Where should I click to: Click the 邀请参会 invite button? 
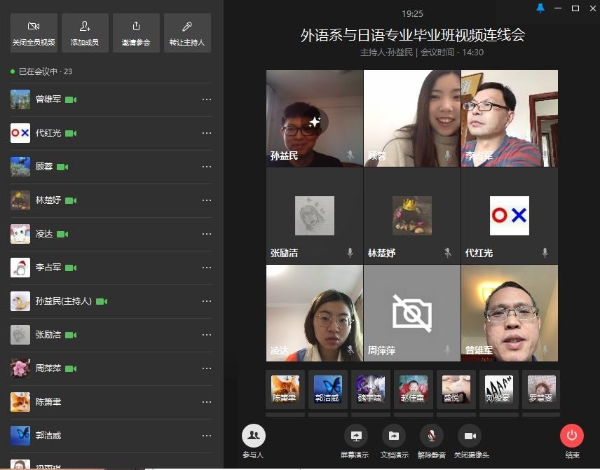(136, 32)
